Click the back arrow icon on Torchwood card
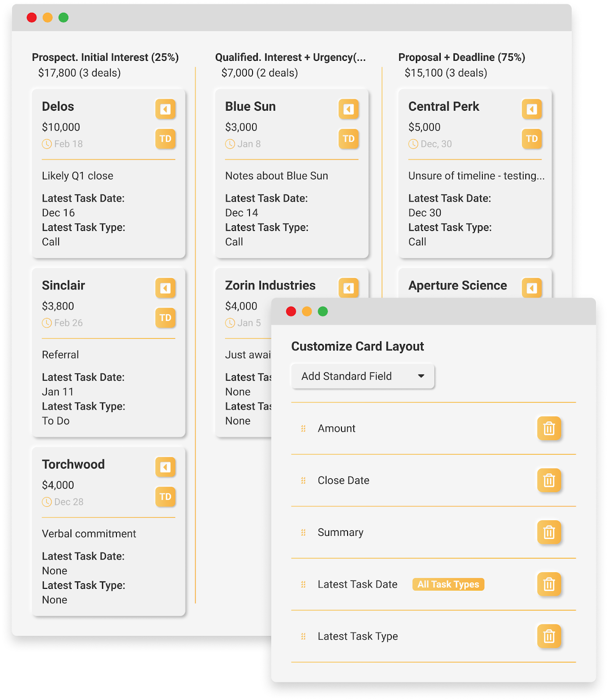Viewport: 608px width, 700px height. coord(165,467)
